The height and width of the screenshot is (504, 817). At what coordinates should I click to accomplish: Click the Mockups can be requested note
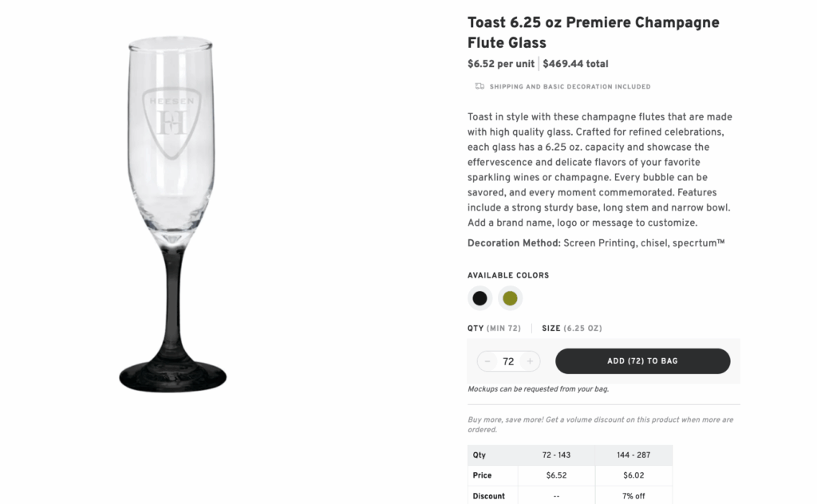[x=537, y=388]
